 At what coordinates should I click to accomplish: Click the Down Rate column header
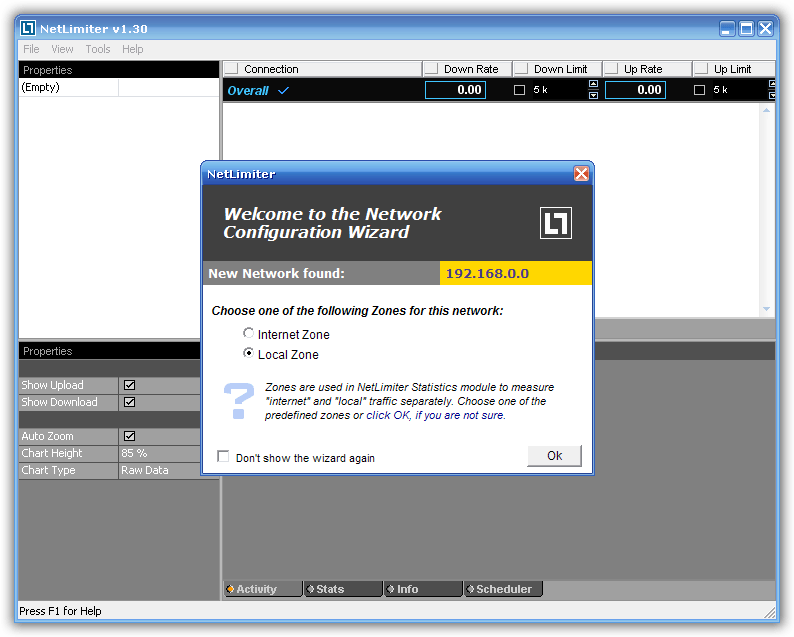click(467, 68)
